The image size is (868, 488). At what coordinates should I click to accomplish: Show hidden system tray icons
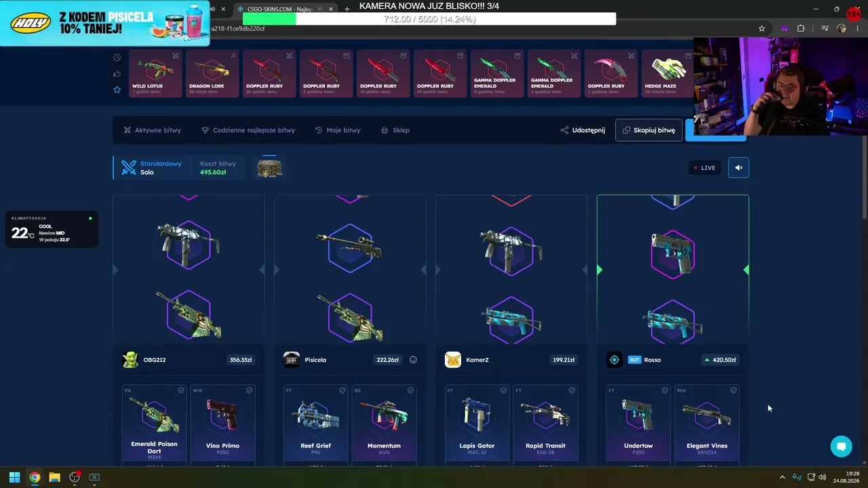(782, 477)
